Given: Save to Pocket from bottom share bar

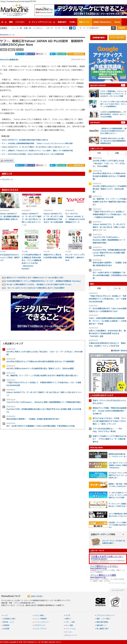Looking at the screenshot, I should click(40, 165).
